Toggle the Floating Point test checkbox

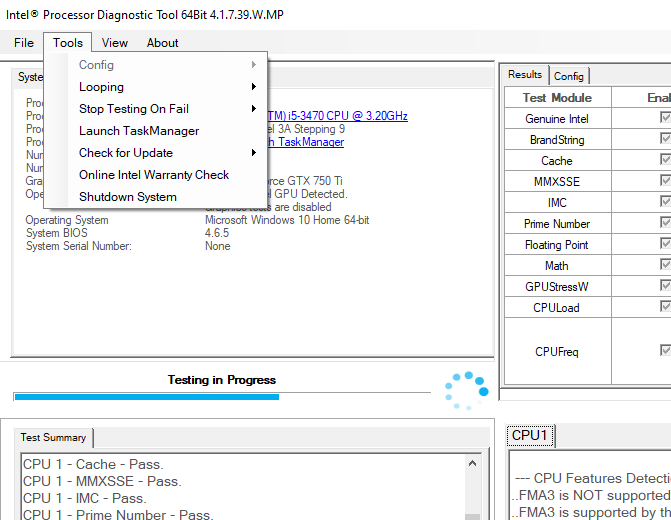(x=665, y=243)
